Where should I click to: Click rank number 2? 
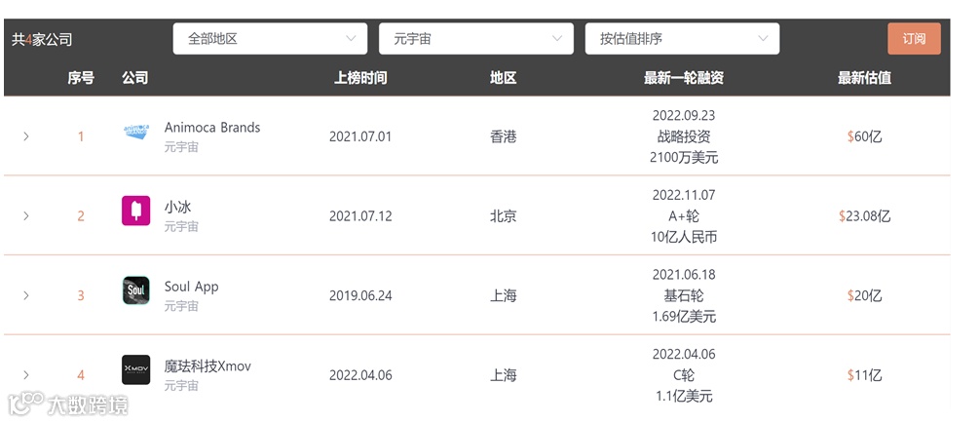[x=81, y=215]
